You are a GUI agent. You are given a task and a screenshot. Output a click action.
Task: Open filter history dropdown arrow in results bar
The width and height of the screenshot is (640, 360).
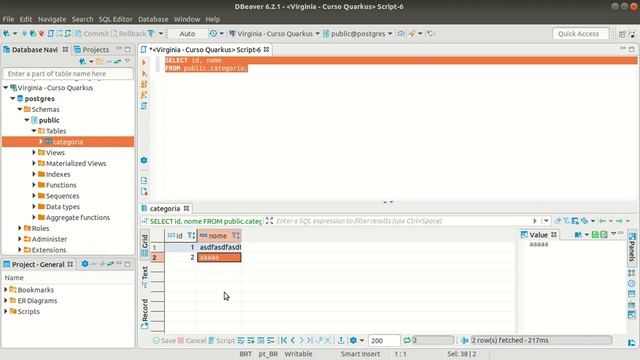pos(546,221)
